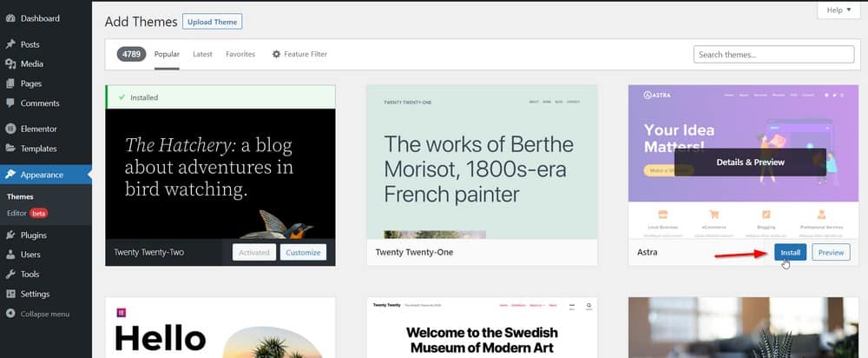The width and height of the screenshot is (868, 358).
Task: Install the Astra theme
Action: [x=790, y=252]
